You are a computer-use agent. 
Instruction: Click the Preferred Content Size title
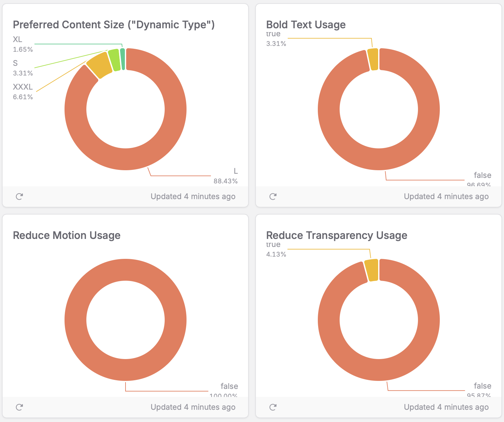(114, 25)
